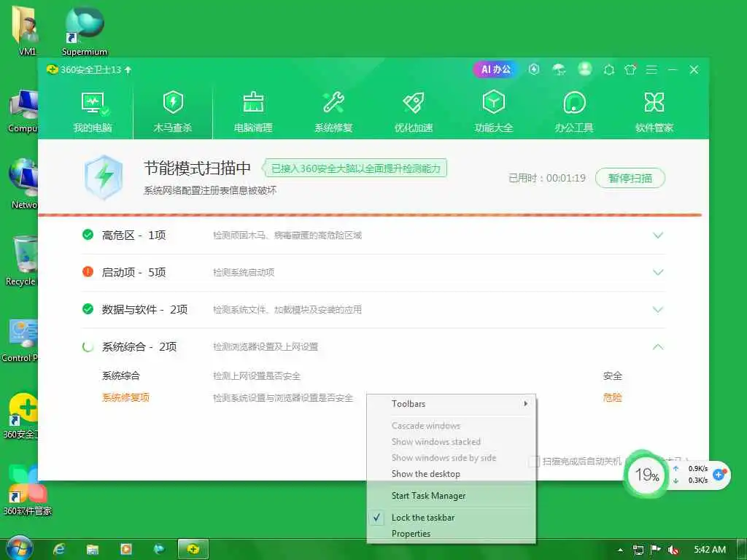747x560 pixels.
Task: Open the 软件管家 tab
Action: (654, 112)
